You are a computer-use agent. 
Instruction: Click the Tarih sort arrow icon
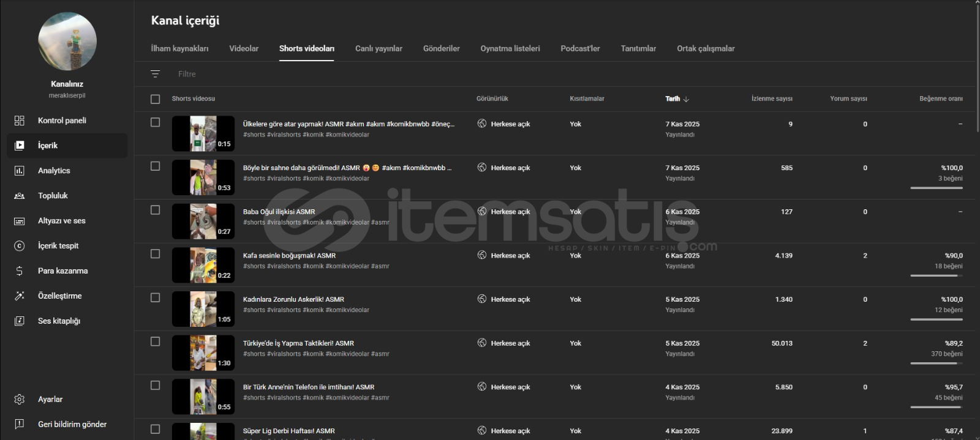tap(686, 99)
